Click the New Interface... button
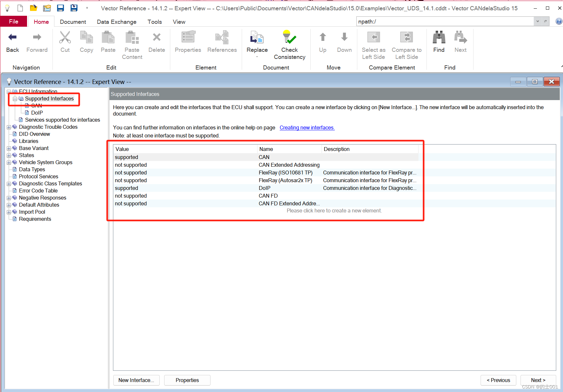The height and width of the screenshot is (392, 563). click(x=136, y=380)
